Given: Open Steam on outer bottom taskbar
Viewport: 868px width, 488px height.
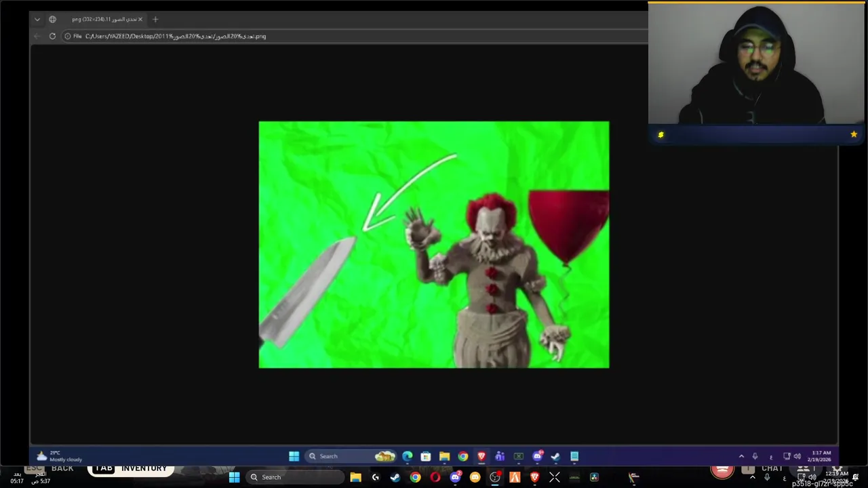Looking at the screenshot, I should point(395,477).
